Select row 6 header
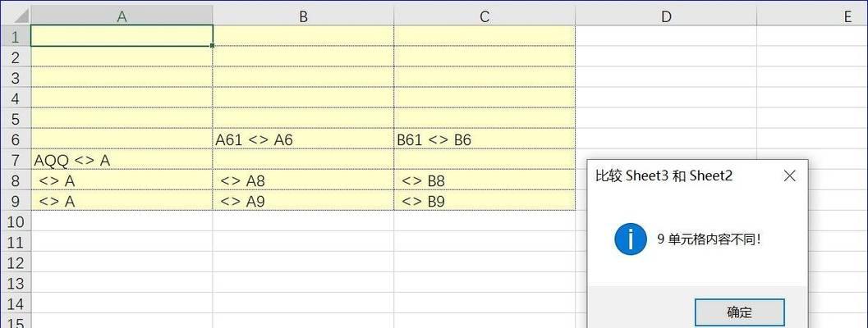Image resolution: width=868 pixels, height=328 pixels. (x=15, y=139)
